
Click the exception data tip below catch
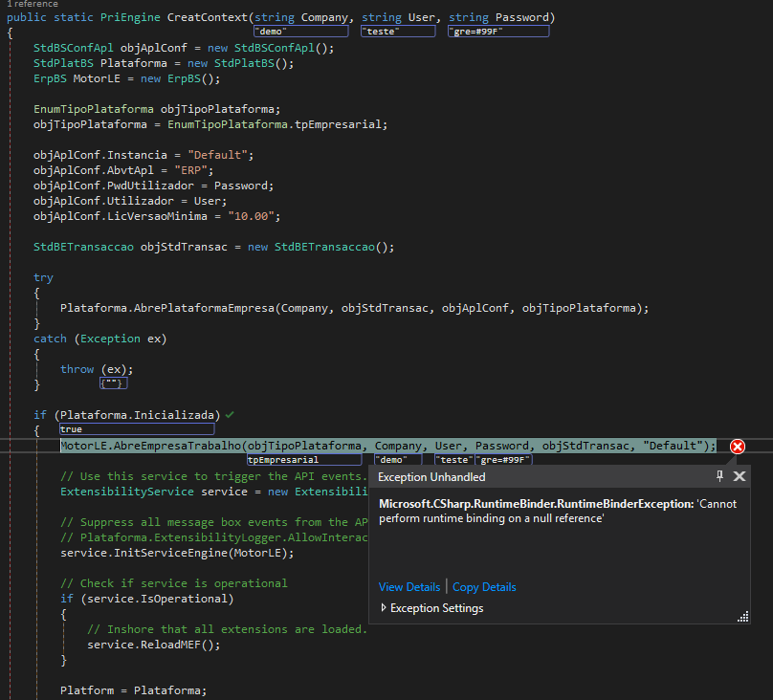tap(113, 383)
